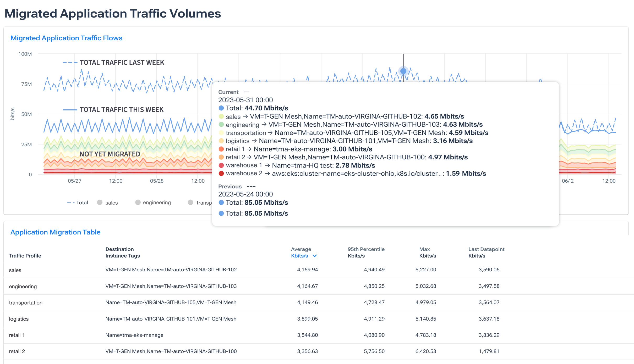Click the dark red warehouse 2 indicator dot
The width and height of the screenshot is (634, 364).
click(221, 173)
